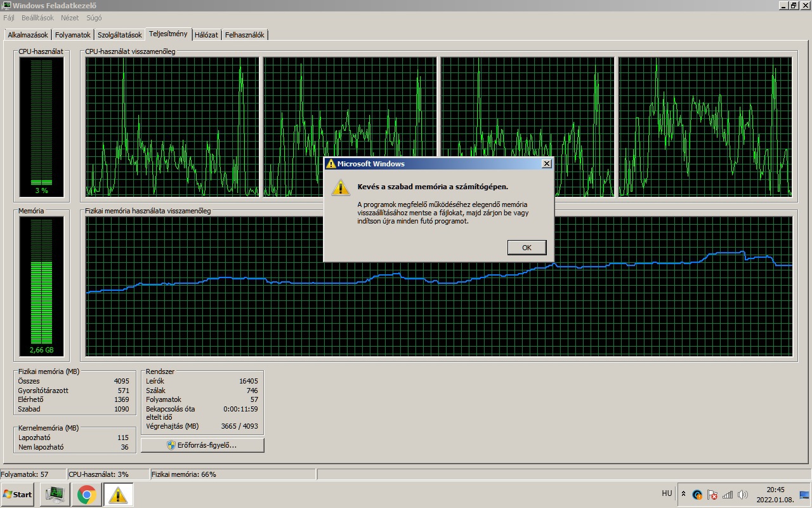Click the uptime value 0:00:11:59

point(240,409)
